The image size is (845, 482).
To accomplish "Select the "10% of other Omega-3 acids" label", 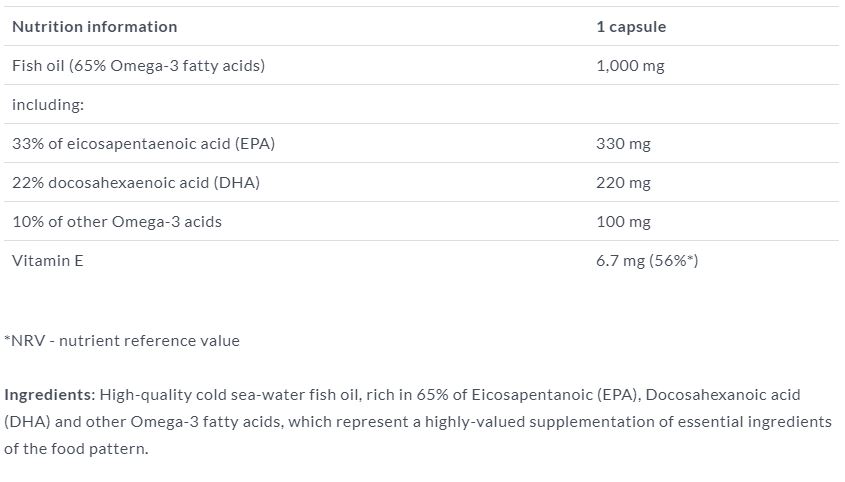I will (x=116, y=221).
